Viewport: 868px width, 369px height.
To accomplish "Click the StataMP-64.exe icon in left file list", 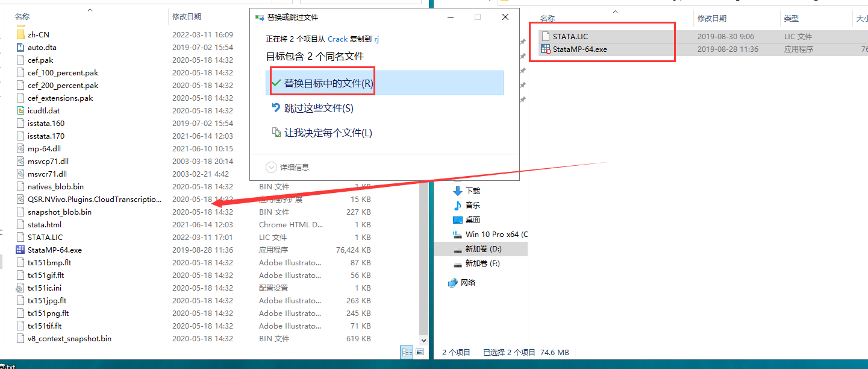I will tap(20, 250).
